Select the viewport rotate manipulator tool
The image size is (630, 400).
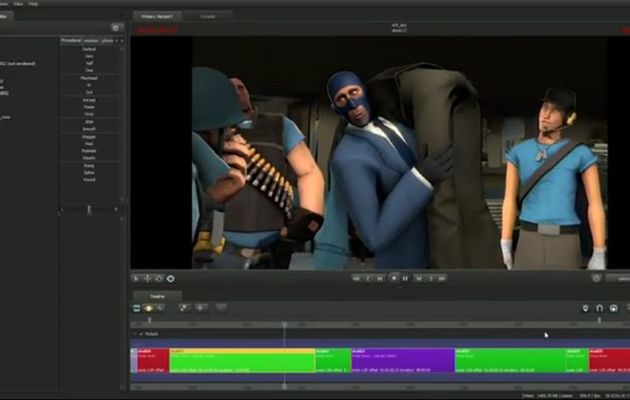coord(159,278)
